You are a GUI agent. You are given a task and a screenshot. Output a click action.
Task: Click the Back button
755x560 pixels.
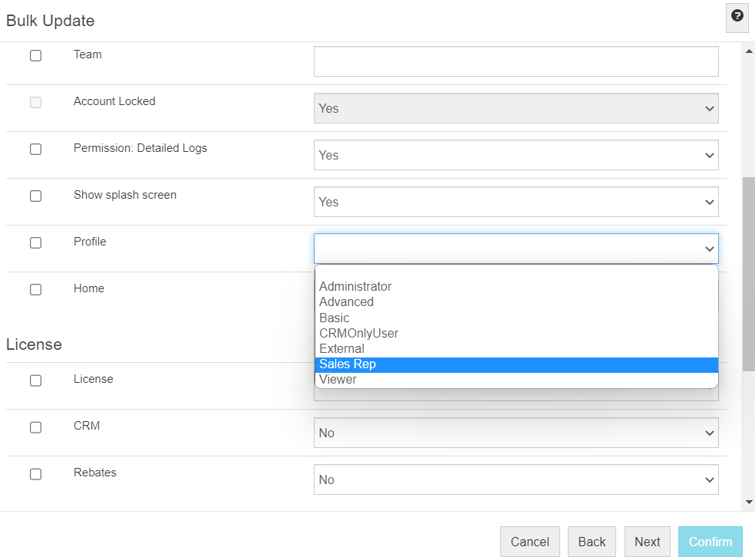click(592, 542)
